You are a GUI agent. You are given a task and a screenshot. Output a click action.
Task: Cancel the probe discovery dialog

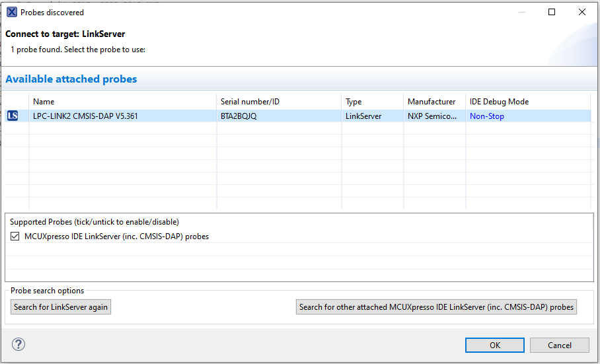pyautogui.click(x=560, y=346)
